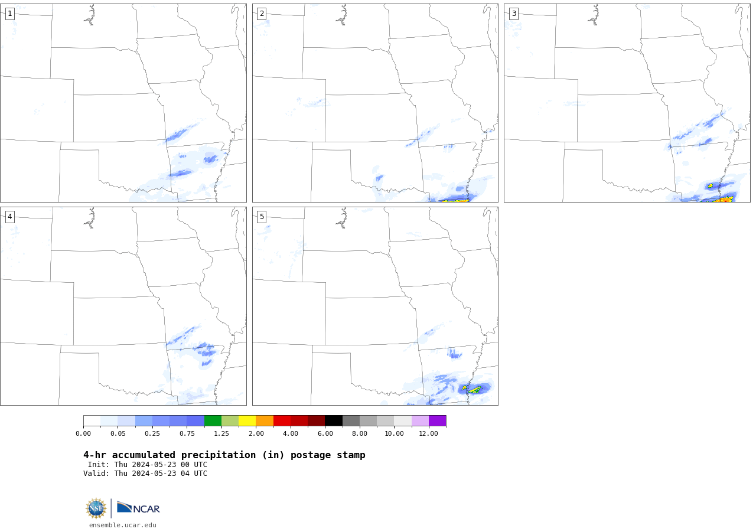Open ensemble member 3 precipitation map
Screen dimensions: 756x532
(627, 103)
